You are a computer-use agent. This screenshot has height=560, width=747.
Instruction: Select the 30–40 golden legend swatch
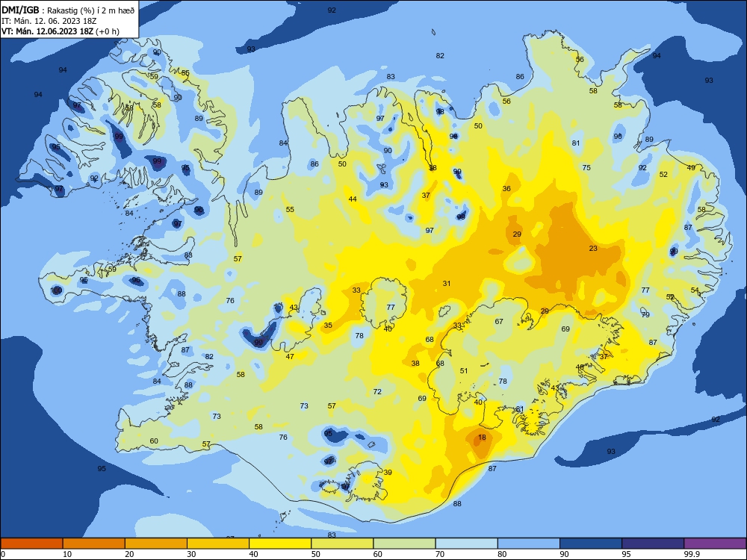[218, 544]
